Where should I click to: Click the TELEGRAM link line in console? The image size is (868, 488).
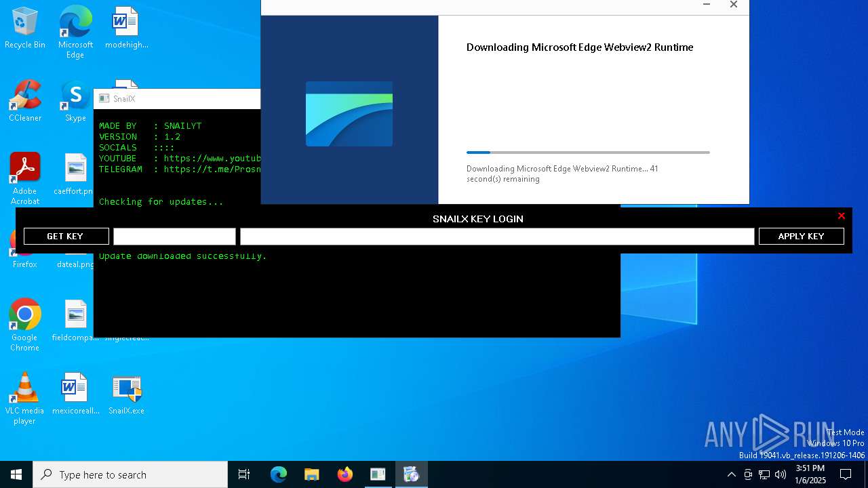point(180,169)
